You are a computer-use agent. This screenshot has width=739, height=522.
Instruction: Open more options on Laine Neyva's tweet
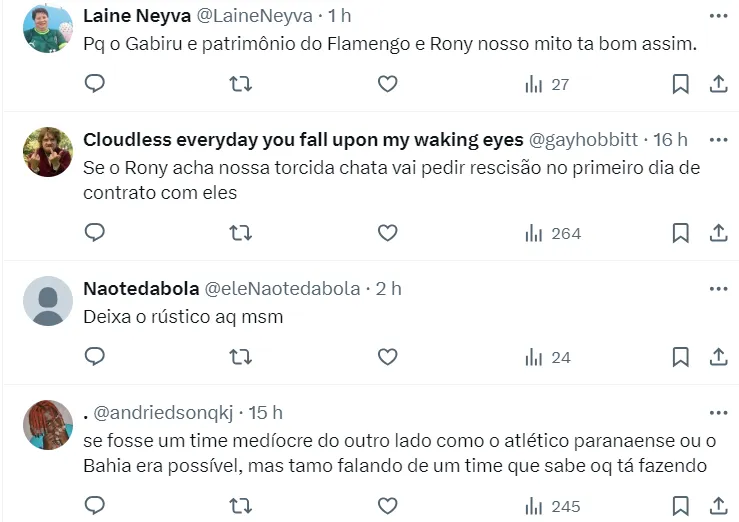(718, 16)
